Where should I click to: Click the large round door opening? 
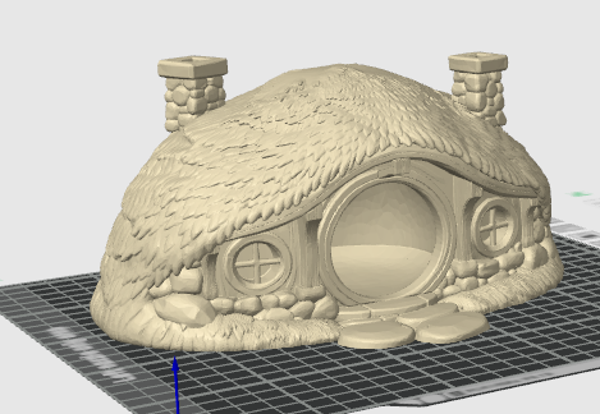point(385,240)
